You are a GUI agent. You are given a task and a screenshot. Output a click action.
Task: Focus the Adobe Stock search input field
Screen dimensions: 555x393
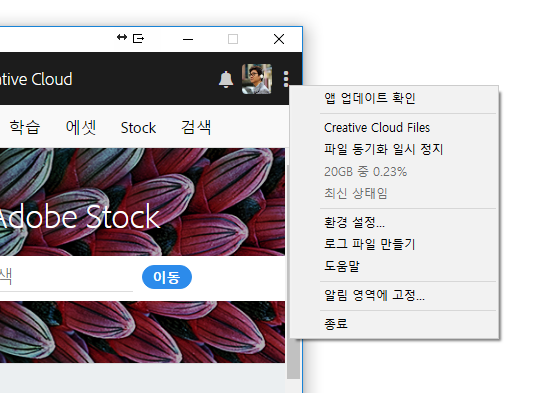pos(66,277)
